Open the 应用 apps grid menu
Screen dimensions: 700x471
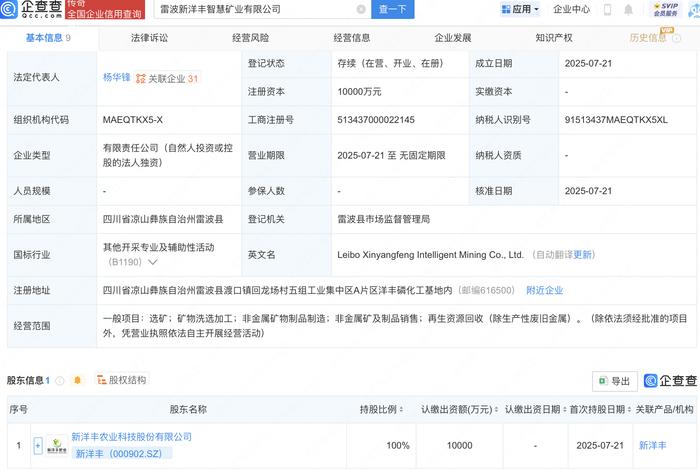[520, 9]
